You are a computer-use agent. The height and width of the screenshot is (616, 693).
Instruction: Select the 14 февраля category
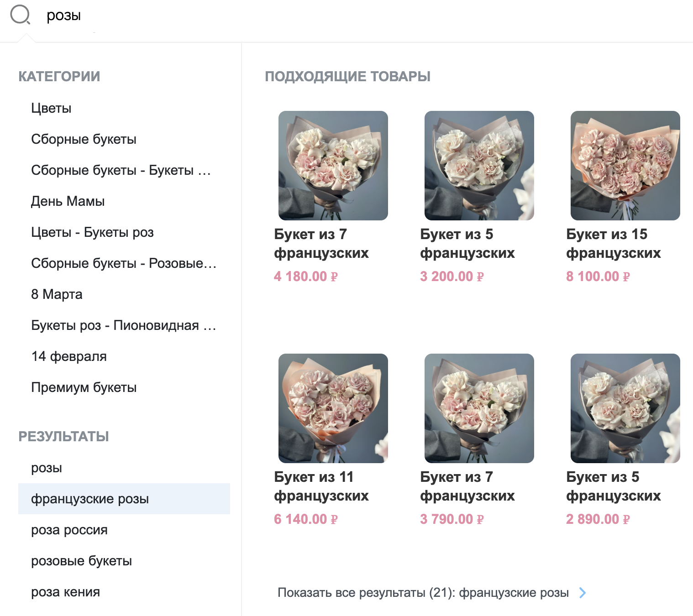point(69,356)
